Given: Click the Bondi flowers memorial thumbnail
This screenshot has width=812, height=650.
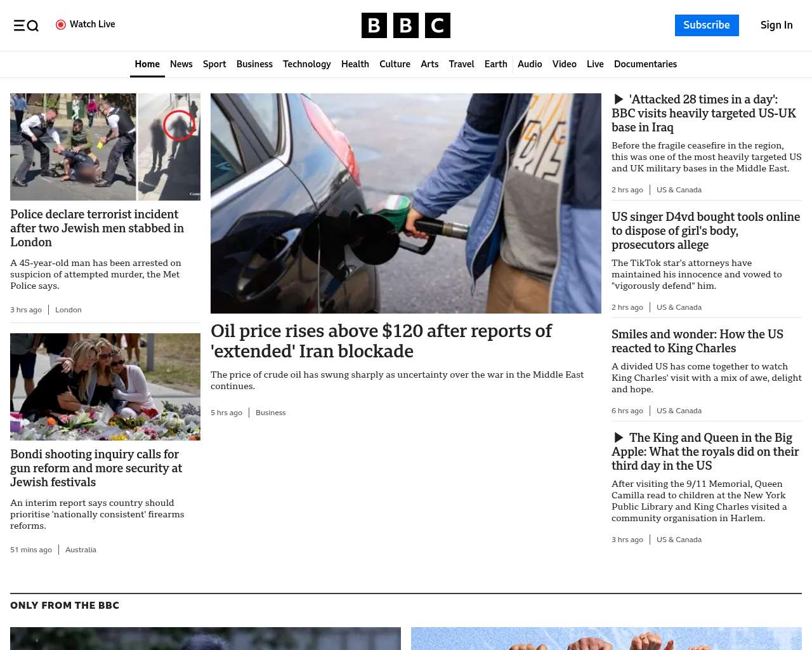Looking at the screenshot, I should 105,387.
